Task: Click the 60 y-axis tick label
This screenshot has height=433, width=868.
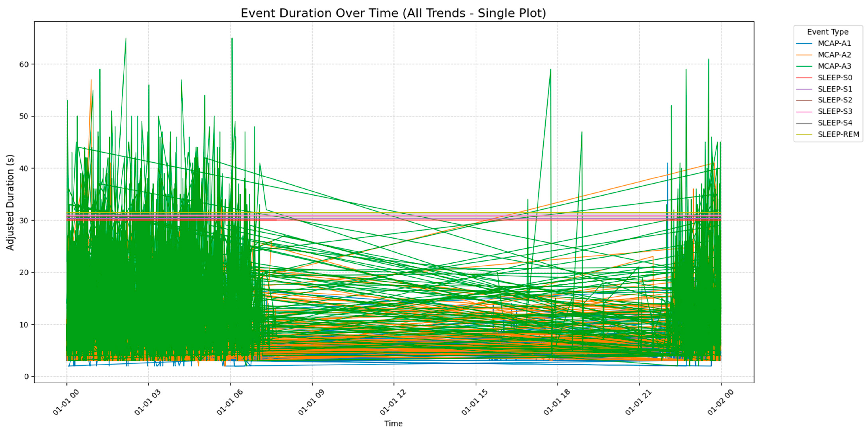Action: [x=24, y=64]
